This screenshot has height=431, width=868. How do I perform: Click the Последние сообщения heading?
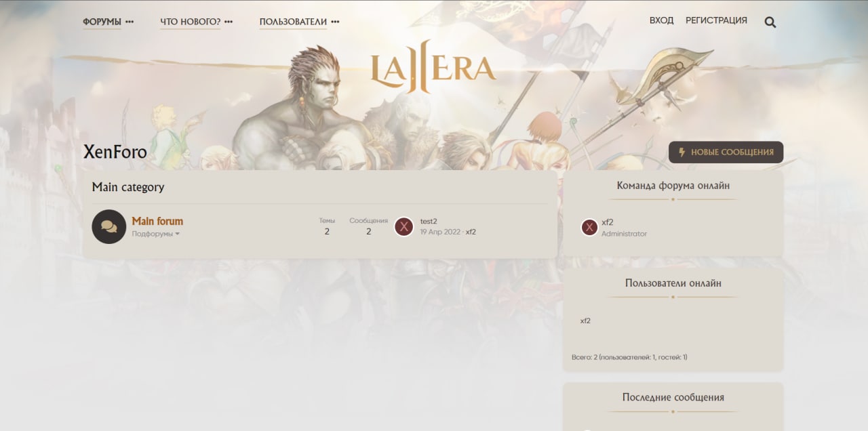click(x=673, y=397)
